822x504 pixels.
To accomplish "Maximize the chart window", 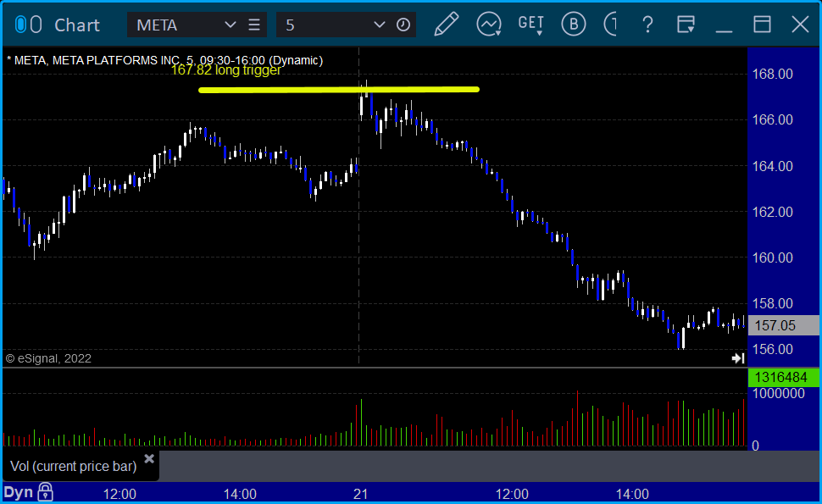I will tap(762, 25).
